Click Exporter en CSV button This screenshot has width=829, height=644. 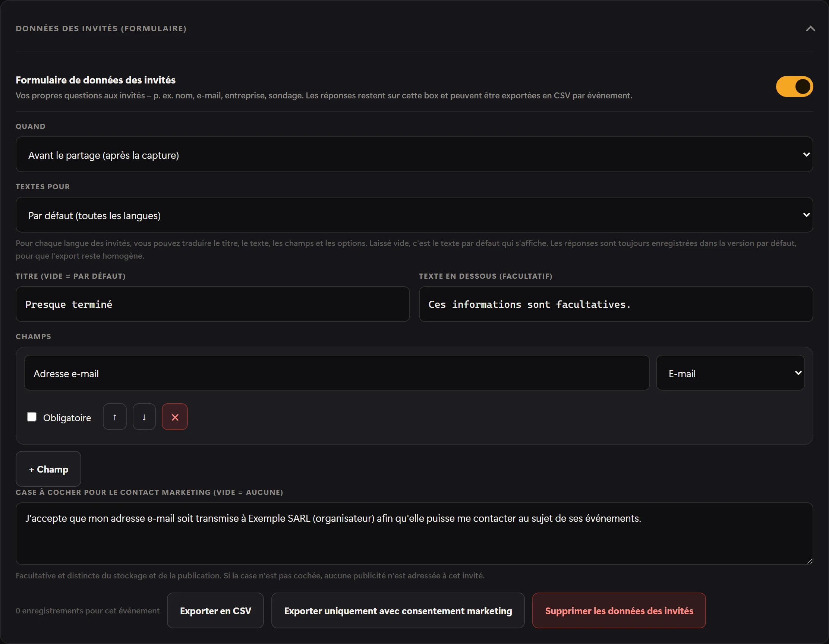(x=215, y=610)
